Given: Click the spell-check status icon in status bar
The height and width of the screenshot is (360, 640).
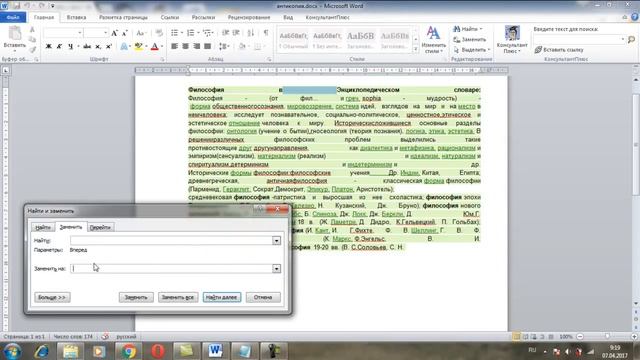Looking at the screenshot, I should [x=105, y=337].
